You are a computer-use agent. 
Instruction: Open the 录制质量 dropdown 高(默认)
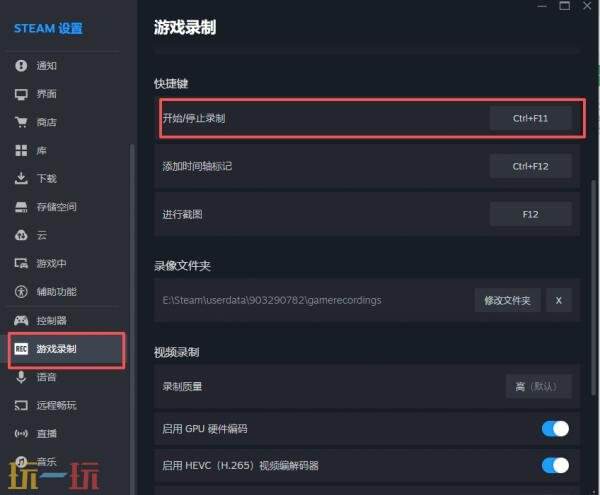[538, 386]
